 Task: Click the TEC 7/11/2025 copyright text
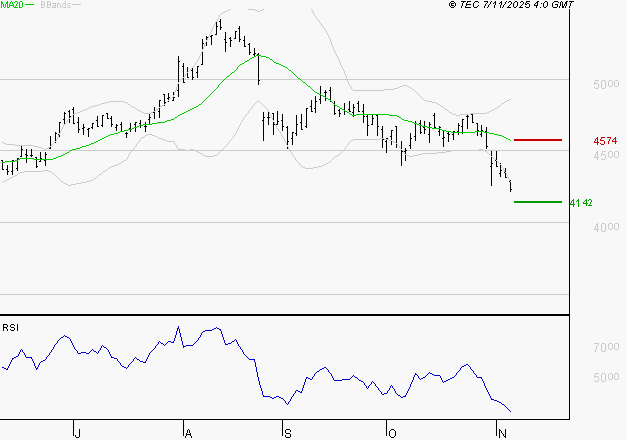click(511, 5)
